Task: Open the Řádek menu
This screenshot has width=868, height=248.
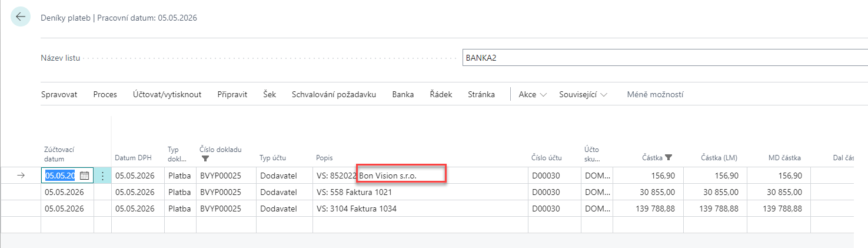Action: (x=441, y=94)
